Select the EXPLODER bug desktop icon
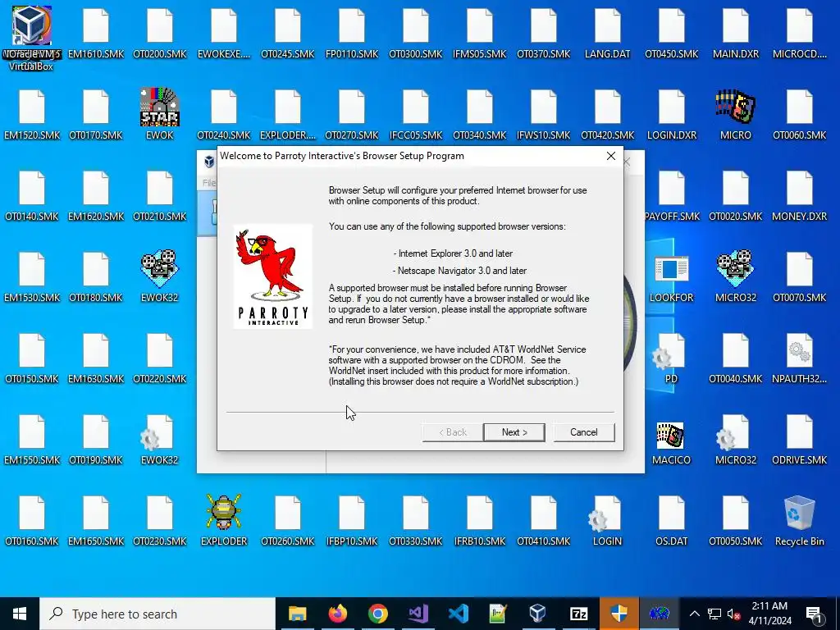 (224, 519)
